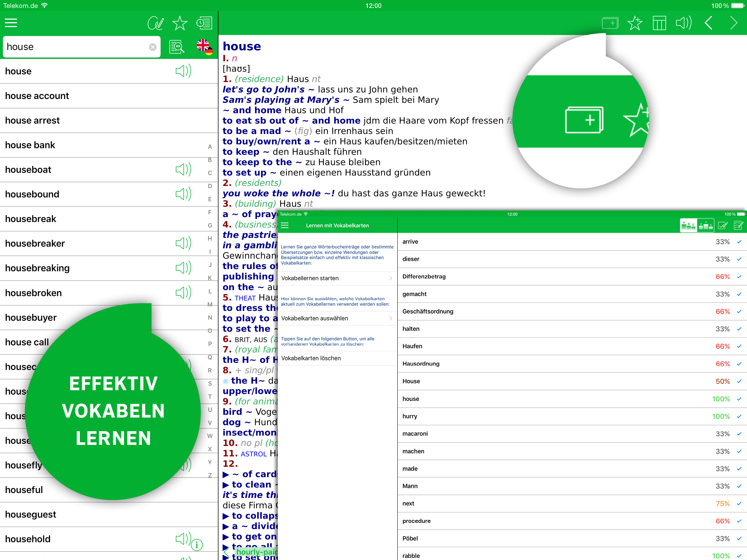
Task: Switch language direction with the flag icon
Action: [x=205, y=46]
